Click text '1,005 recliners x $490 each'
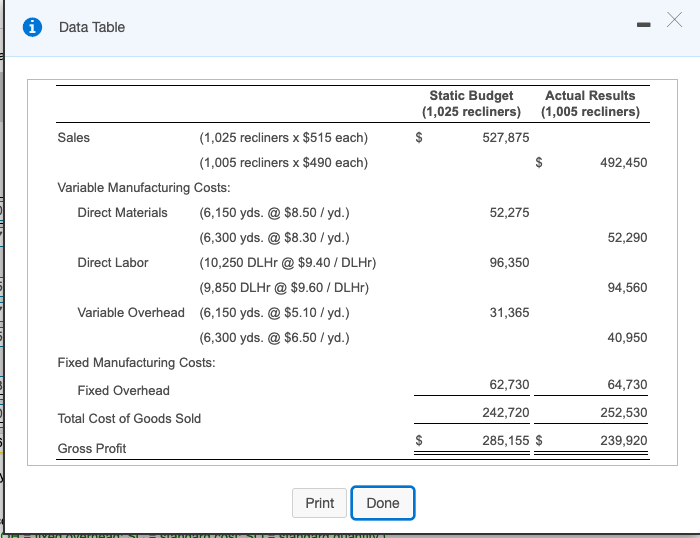 (x=283, y=163)
